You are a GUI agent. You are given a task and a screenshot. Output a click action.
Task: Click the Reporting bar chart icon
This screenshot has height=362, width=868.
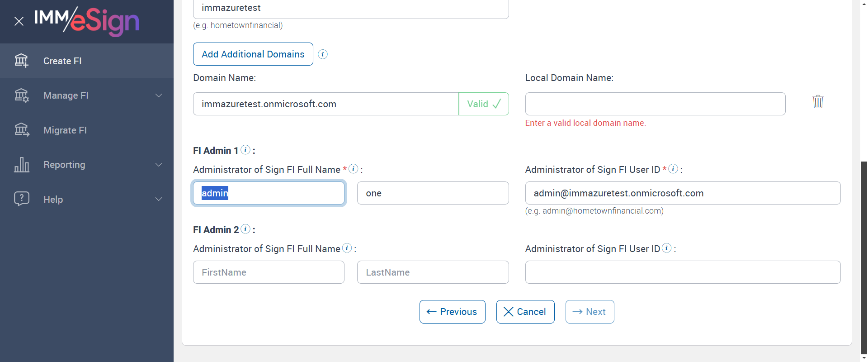click(x=21, y=165)
